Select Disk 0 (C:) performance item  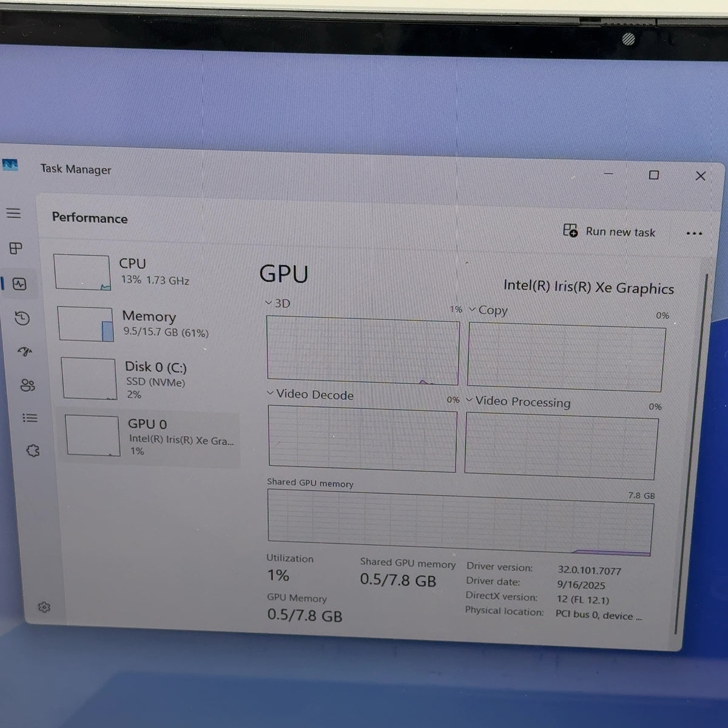(149, 379)
